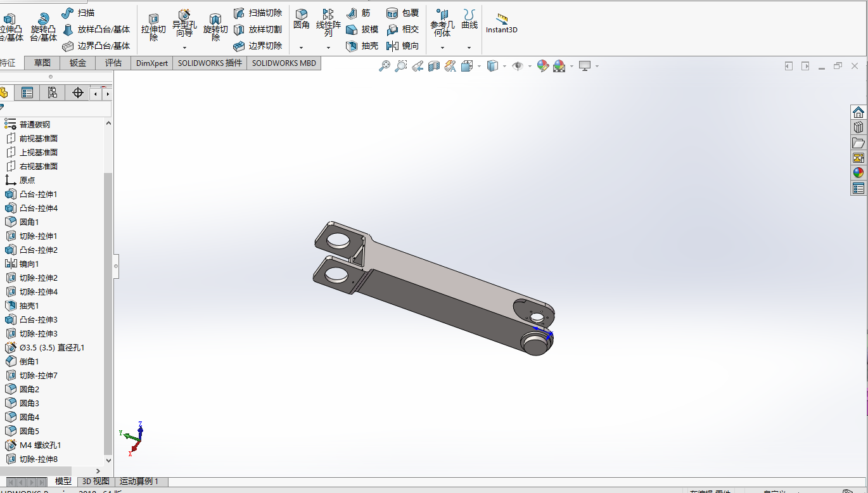The image size is (868, 493).
Task: Click the Edit Appearance color-ball icon
Action: [542, 66]
